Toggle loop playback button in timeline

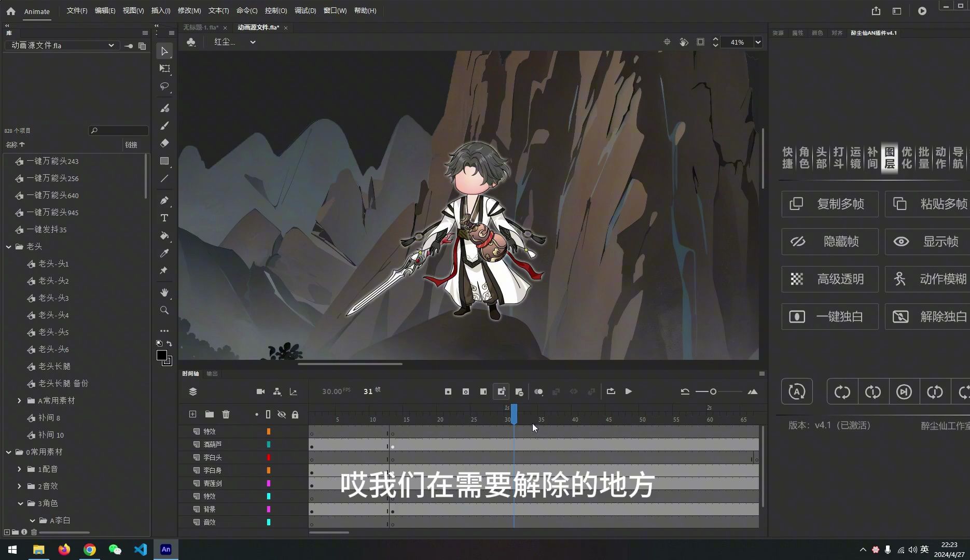click(x=611, y=391)
